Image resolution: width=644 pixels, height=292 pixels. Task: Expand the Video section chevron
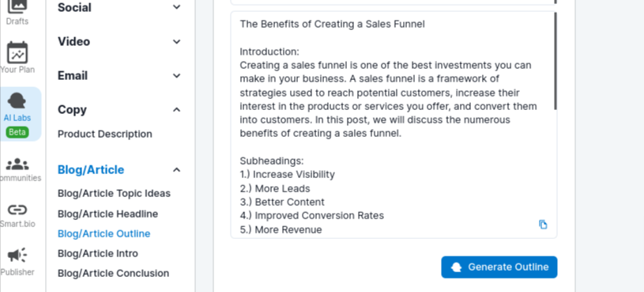point(177,41)
